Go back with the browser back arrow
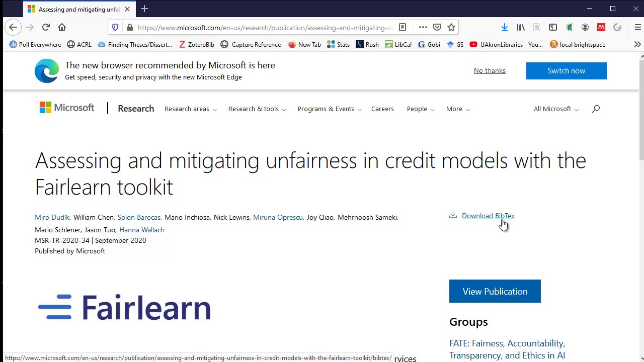 tap(13, 27)
